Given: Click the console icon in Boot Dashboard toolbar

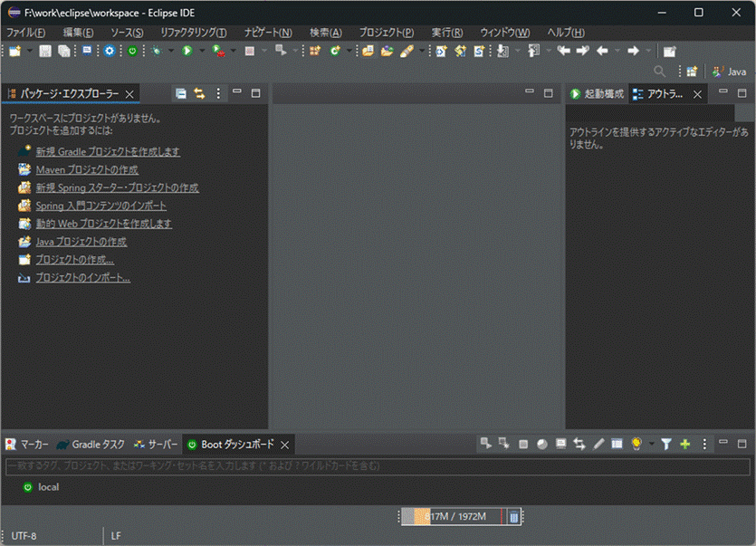Looking at the screenshot, I should [x=560, y=444].
